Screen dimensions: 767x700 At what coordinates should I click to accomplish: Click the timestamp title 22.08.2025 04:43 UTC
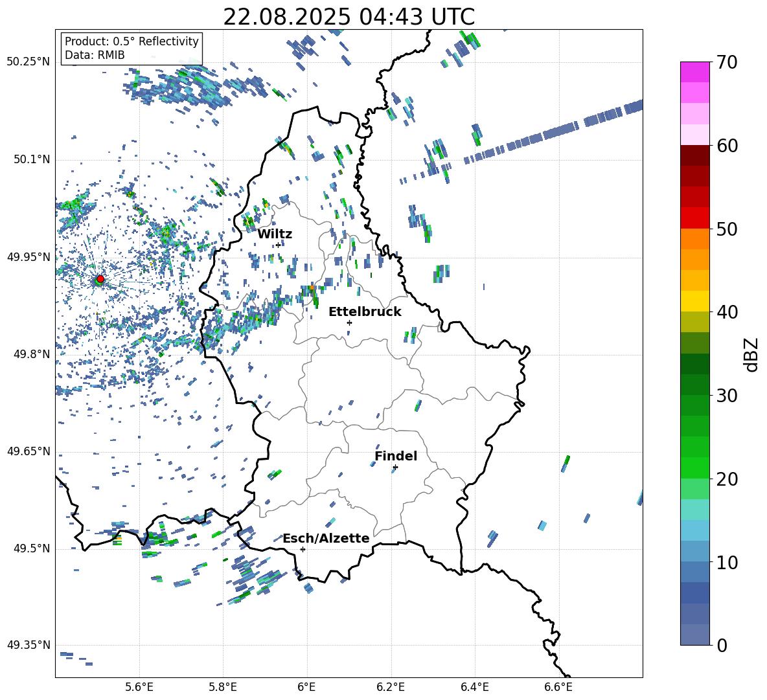tap(349, 17)
